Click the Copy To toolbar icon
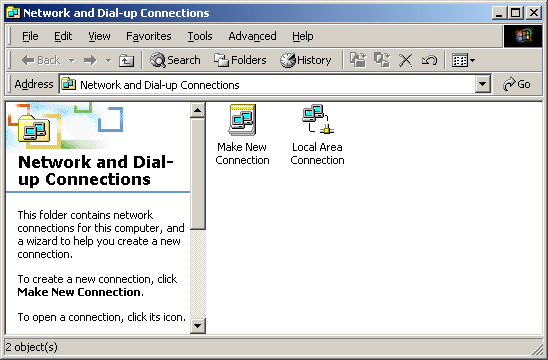Image resolution: width=548 pixels, height=360 pixels. tap(382, 60)
